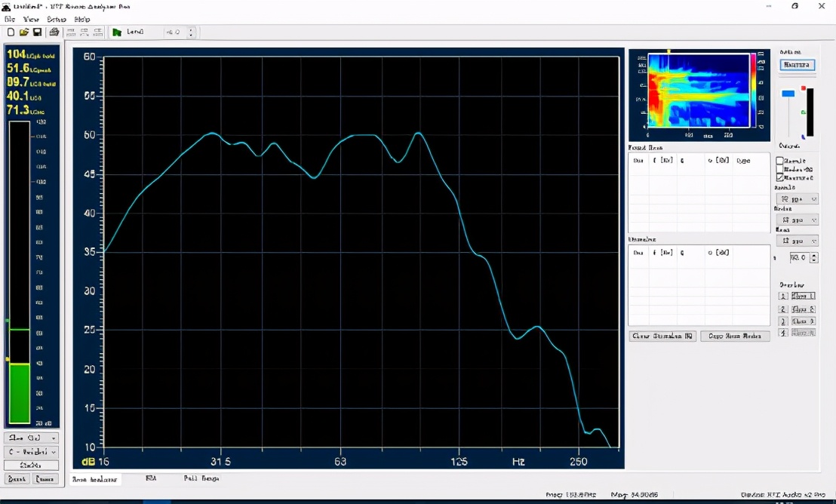Click the 'f [Hz]' column header in lower table
The height and width of the screenshot is (504, 836).
[x=662, y=252]
